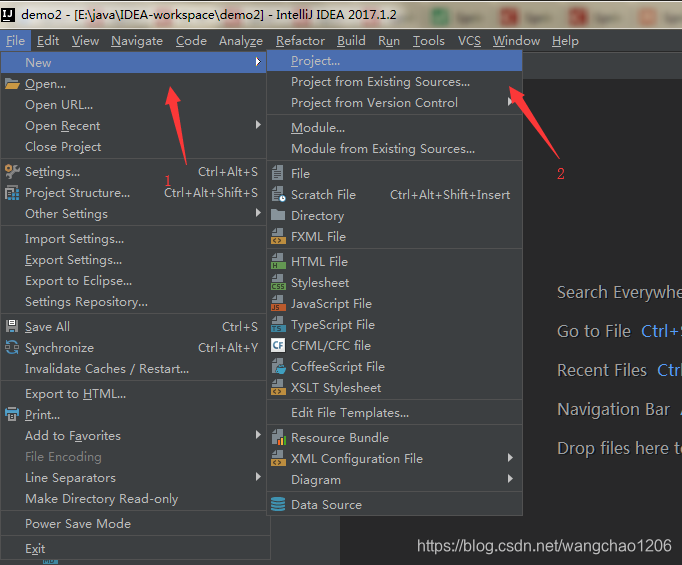Click the CoffeeScript File cup icon
This screenshot has width=682, height=565.
click(278, 366)
